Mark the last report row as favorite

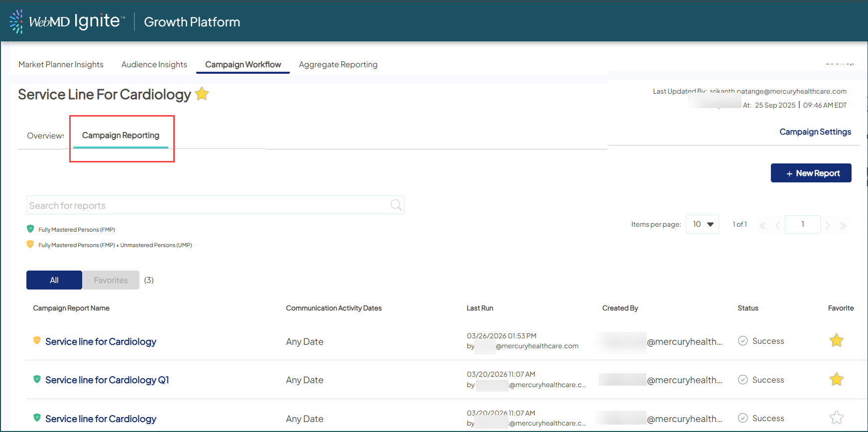coord(837,418)
